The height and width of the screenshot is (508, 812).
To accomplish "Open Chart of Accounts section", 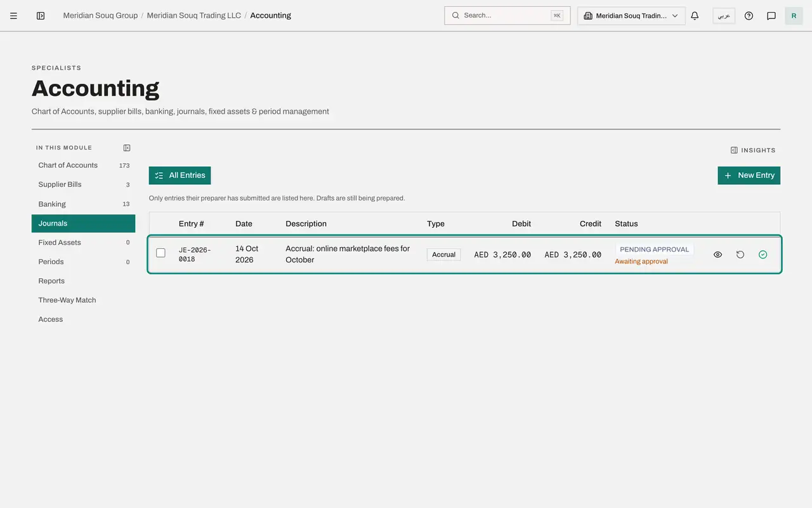I will pyautogui.click(x=83, y=165).
